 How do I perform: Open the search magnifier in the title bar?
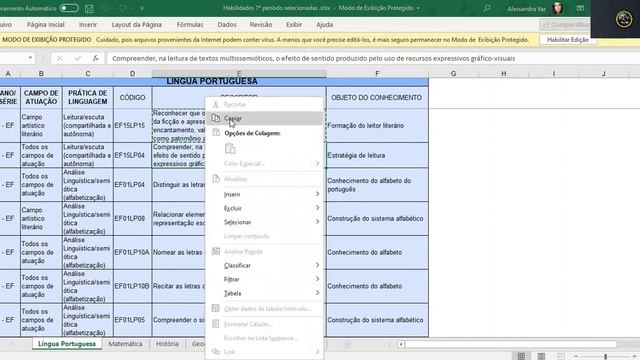tap(487, 8)
